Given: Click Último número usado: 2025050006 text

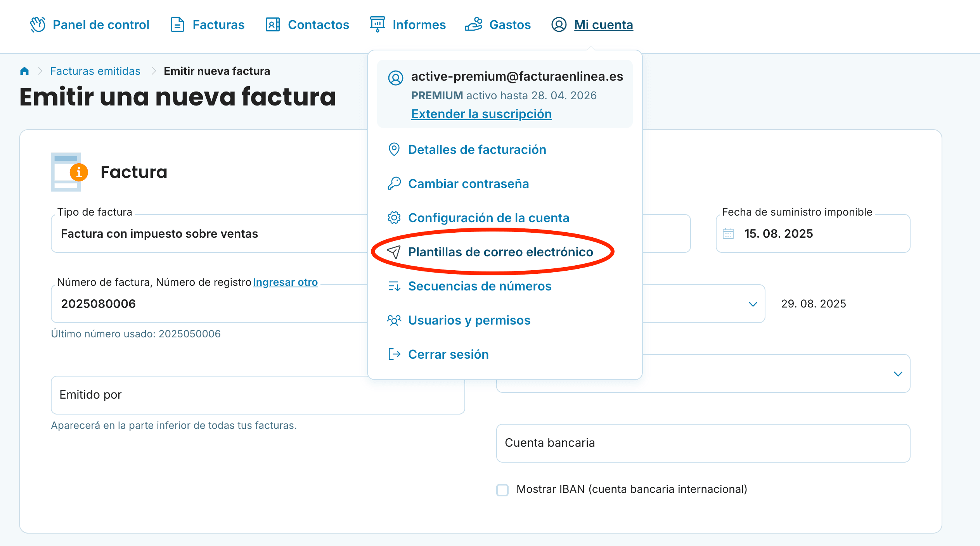Looking at the screenshot, I should point(136,334).
